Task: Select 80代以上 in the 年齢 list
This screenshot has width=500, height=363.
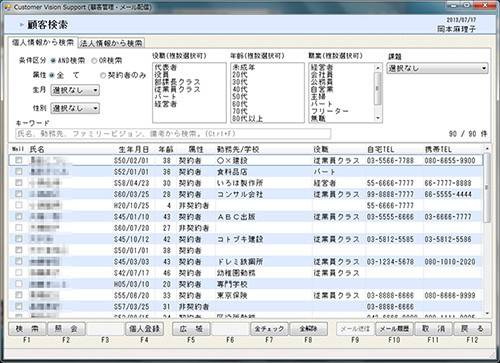Action: (x=247, y=118)
